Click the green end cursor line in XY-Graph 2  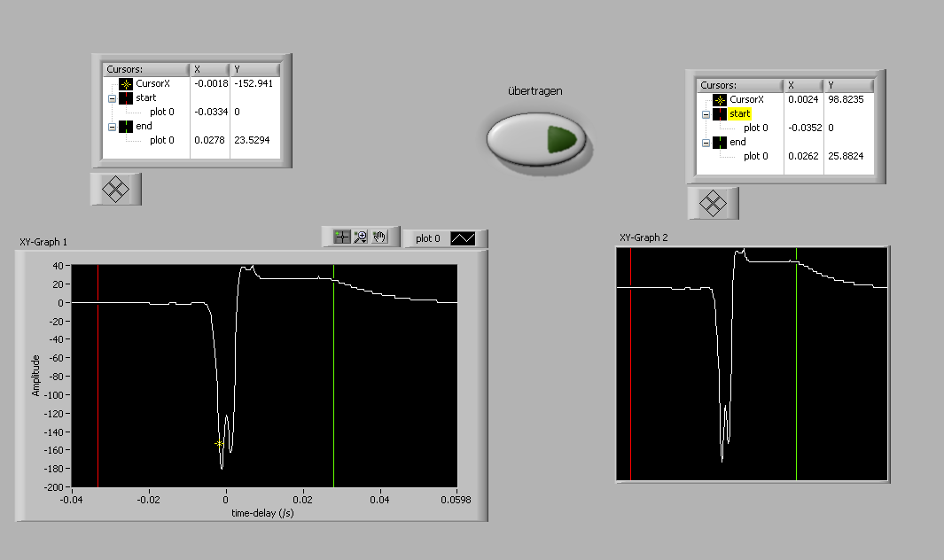click(796, 364)
